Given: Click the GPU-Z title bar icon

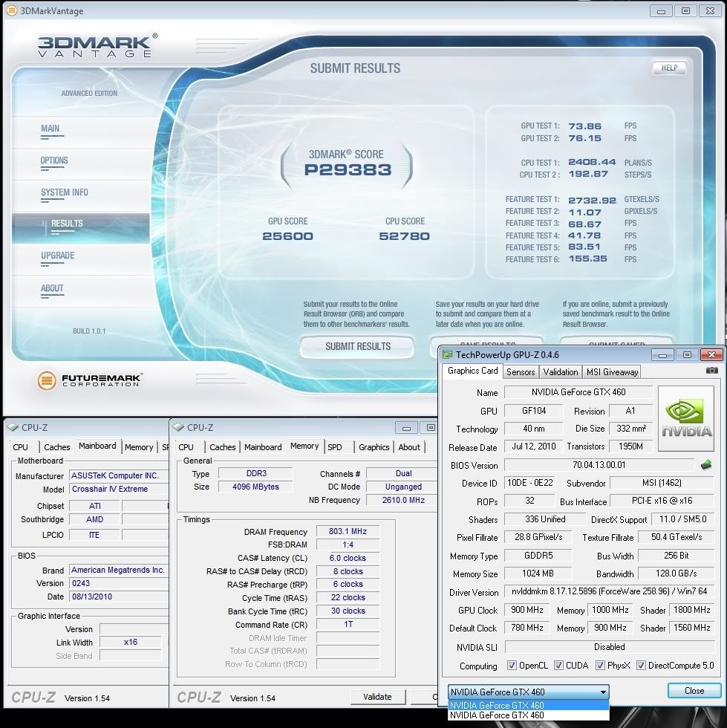Looking at the screenshot, I should (447, 355).
